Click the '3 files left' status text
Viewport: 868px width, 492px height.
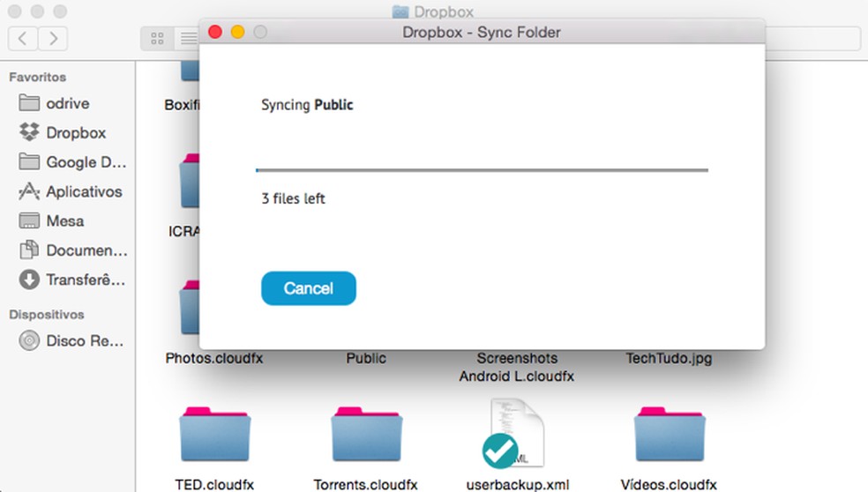point(294,198)
